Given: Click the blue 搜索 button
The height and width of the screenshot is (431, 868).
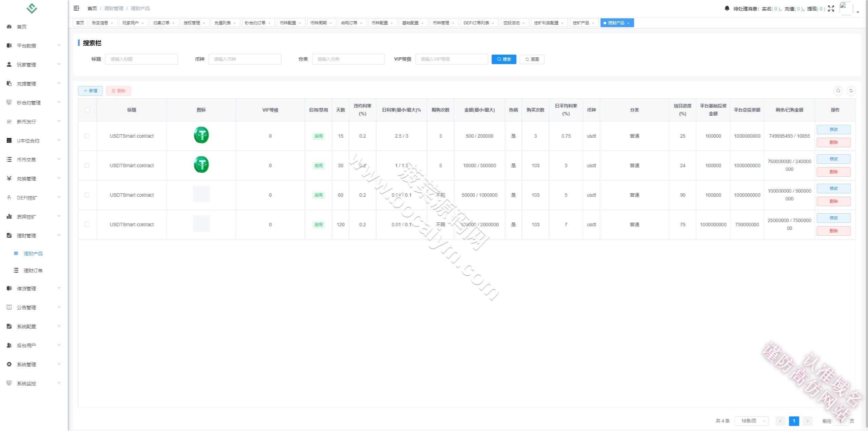Looking at the screenshot, I should pos(504,59).
